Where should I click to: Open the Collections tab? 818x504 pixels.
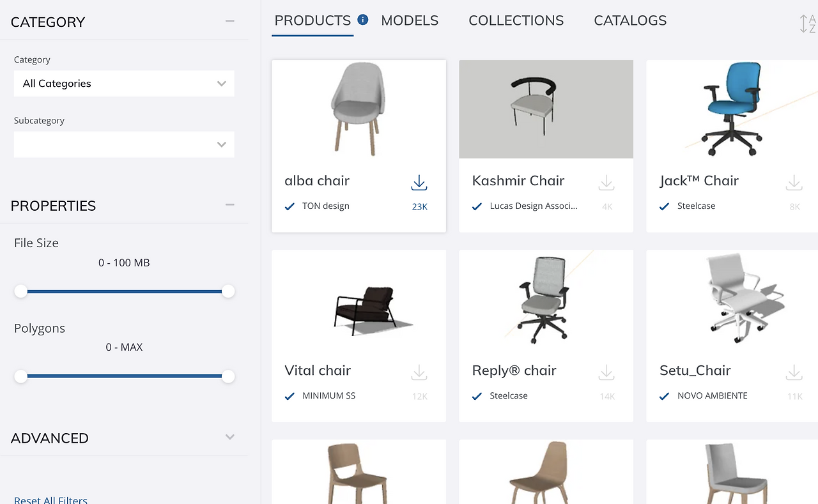click(516, 21)
